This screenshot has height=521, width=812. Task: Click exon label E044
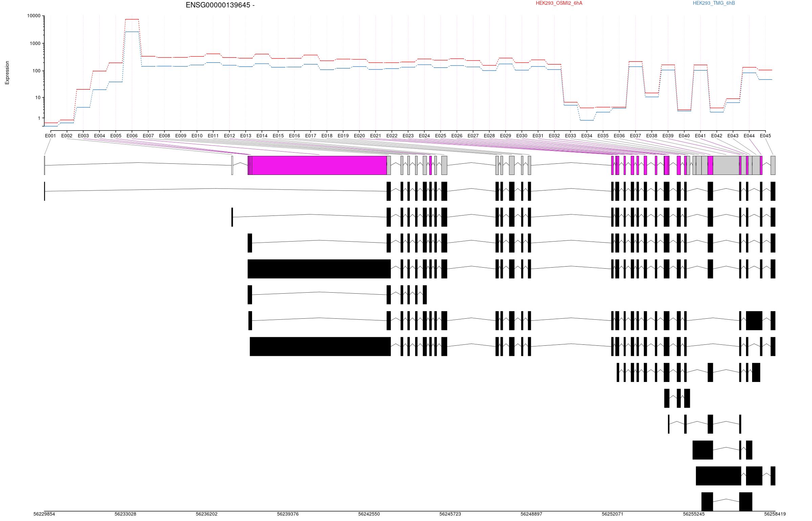point(749,136)
